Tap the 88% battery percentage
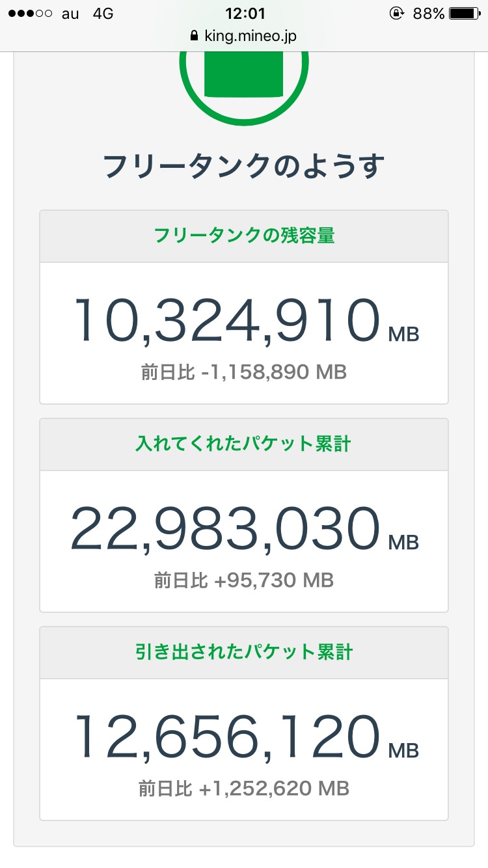This screenshot has width=488, height=868. [429, 14]
